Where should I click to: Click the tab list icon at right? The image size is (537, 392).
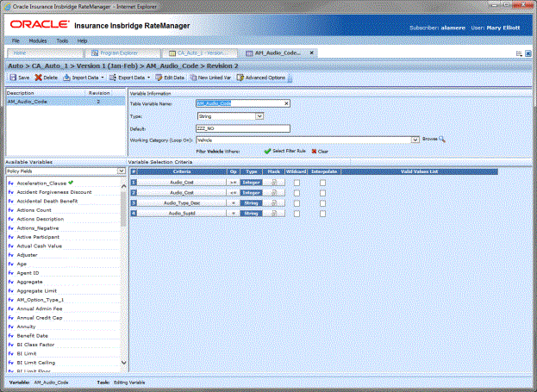click(519, 53)
